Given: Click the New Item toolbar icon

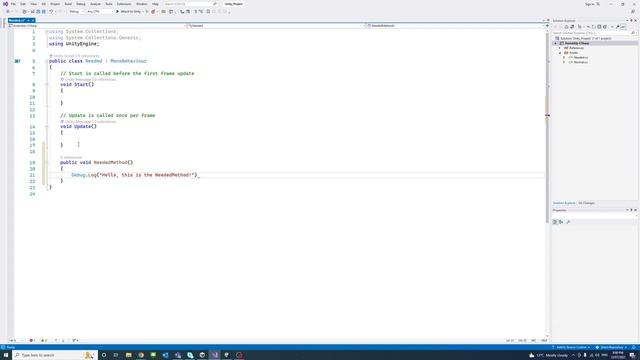Looking at the screenshot, I should 24,11.
